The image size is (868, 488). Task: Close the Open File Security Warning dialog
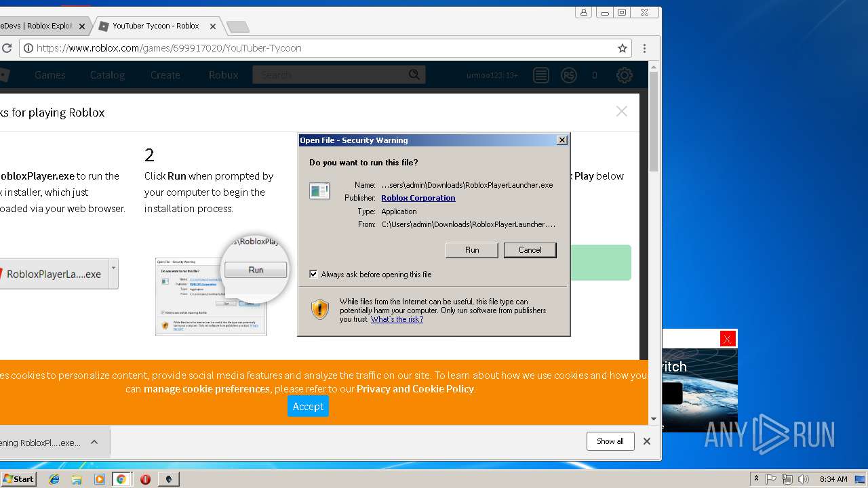point(561,140)
